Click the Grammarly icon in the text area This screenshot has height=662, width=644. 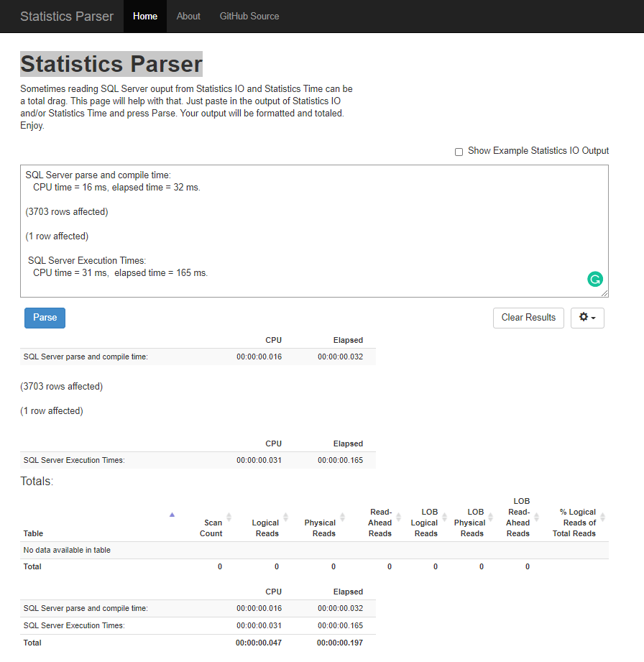tap(595, 279)
